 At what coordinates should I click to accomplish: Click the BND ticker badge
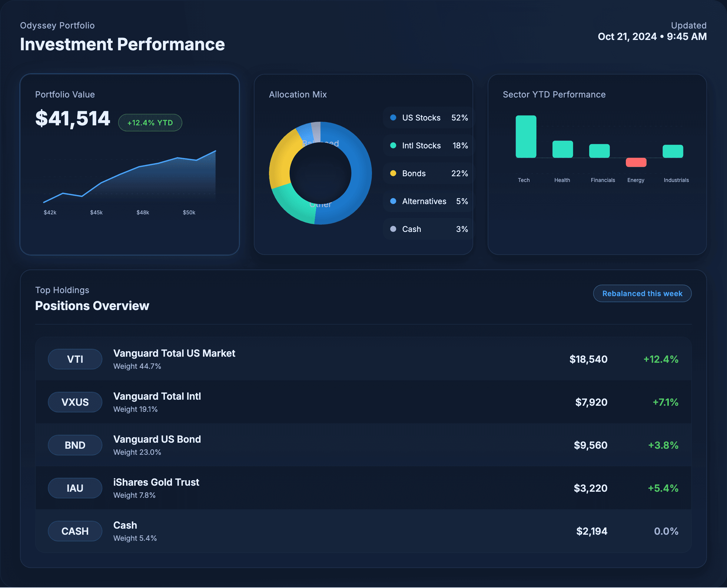click(x=75, y=445)
